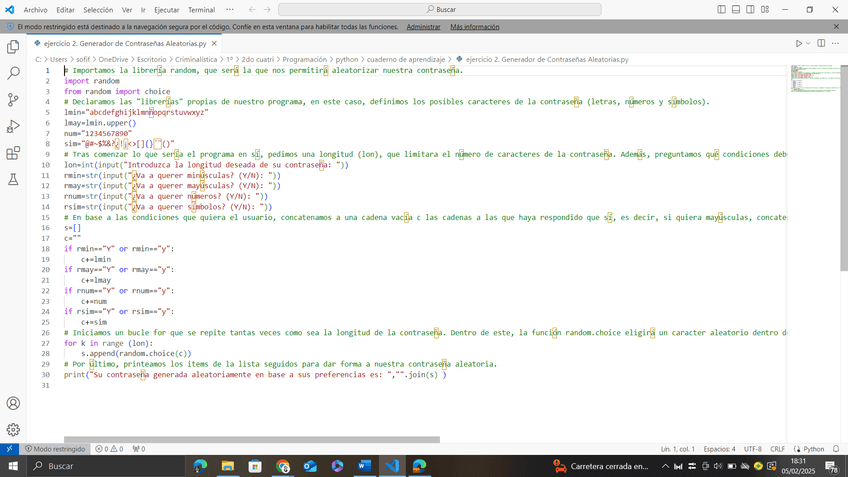Open the Source Control view
The width and height of the screenshot is (848, 477).
click(x=13, y=100)
